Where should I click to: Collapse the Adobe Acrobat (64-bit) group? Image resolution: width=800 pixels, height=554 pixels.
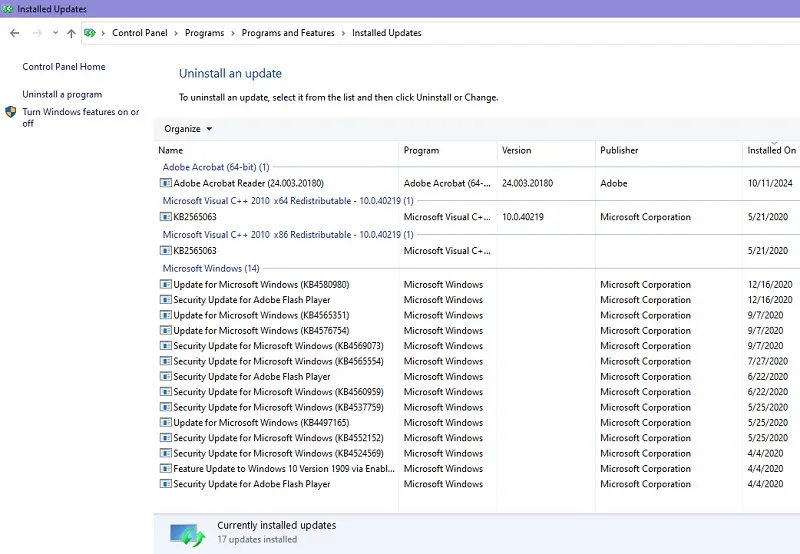(216, 167)
